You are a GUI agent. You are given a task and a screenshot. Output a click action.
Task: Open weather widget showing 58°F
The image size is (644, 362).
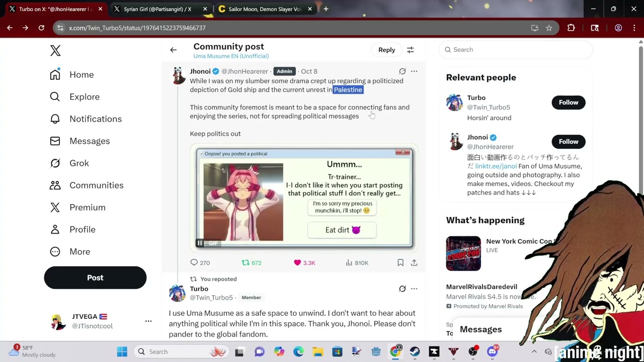32,351
